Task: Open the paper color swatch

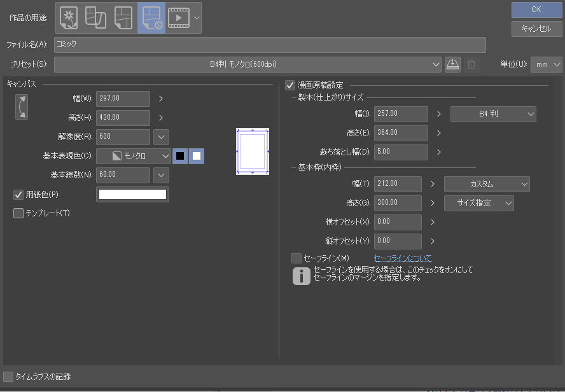Action: pos(132,195)
